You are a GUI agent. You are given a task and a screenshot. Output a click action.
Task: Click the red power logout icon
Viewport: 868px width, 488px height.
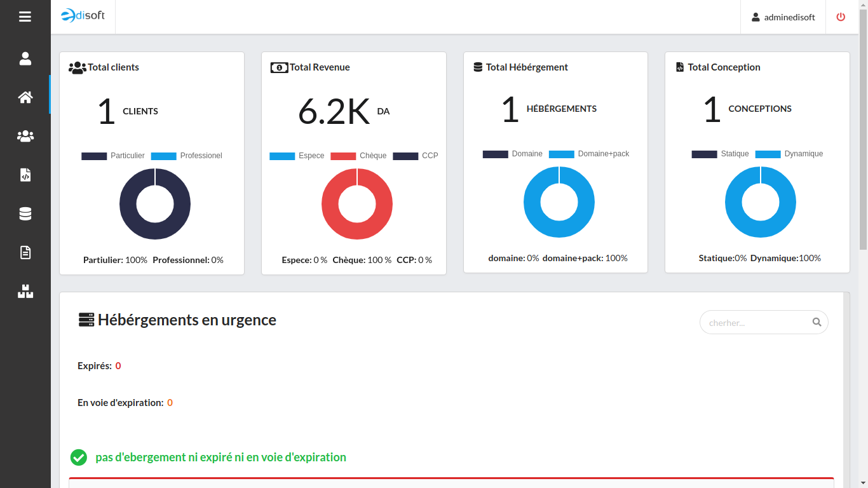(841, 17)
